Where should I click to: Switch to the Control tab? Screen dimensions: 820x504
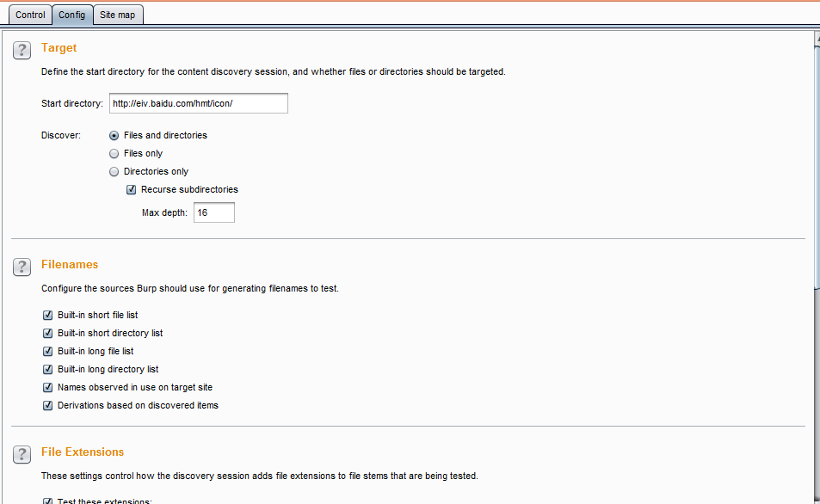[x=30, y=15]
